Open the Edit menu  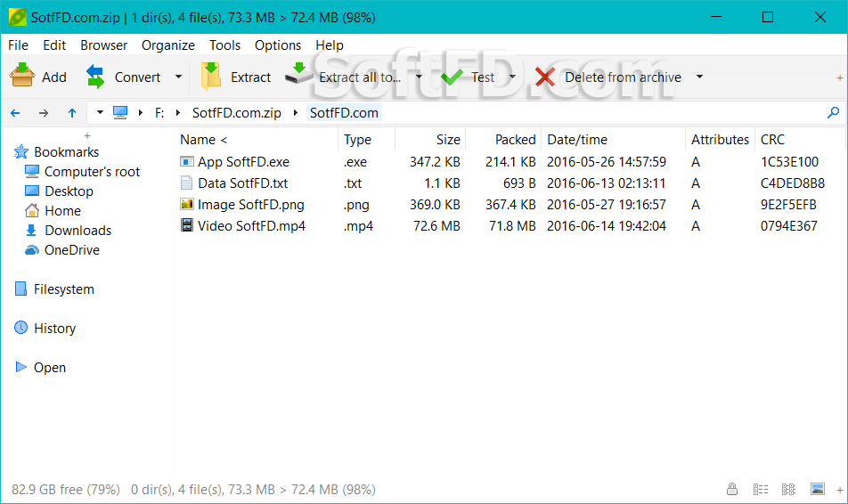coord(54,45)
